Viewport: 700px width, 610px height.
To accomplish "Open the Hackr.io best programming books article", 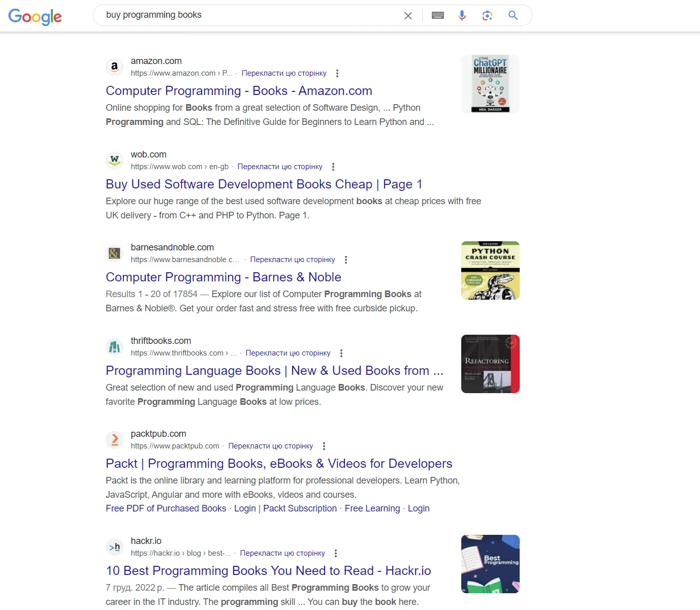I will click(x=268, y=570).
